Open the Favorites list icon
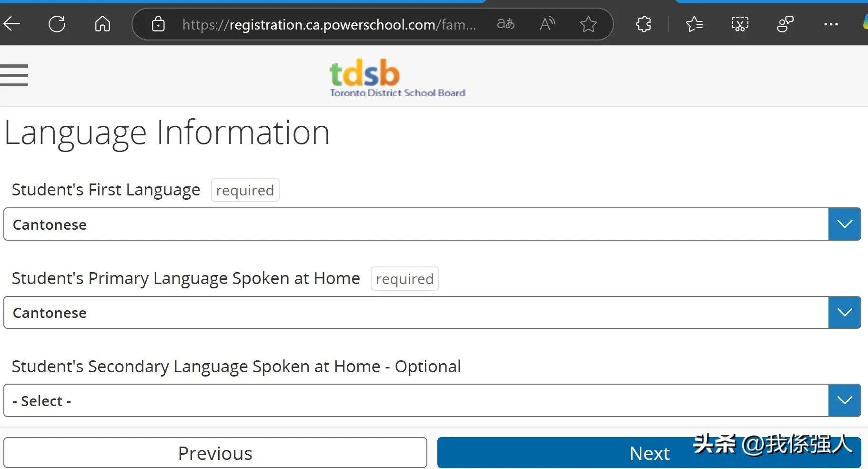The image size is (868, 469). pos(694,24)
